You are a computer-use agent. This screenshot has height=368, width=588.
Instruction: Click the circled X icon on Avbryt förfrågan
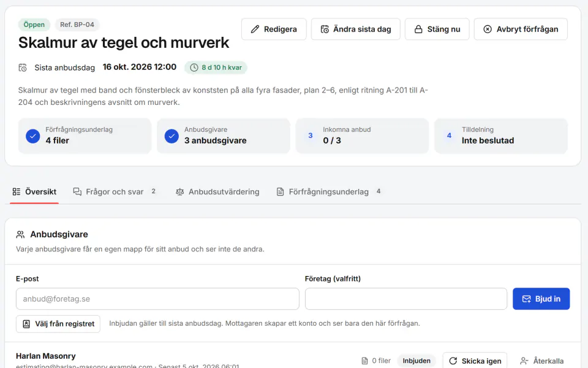[x=488, y=29]
